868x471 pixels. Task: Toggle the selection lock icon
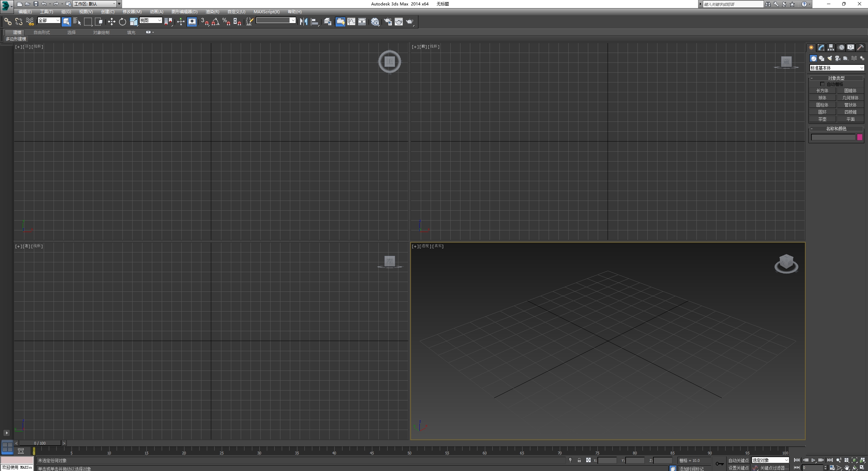579,460
